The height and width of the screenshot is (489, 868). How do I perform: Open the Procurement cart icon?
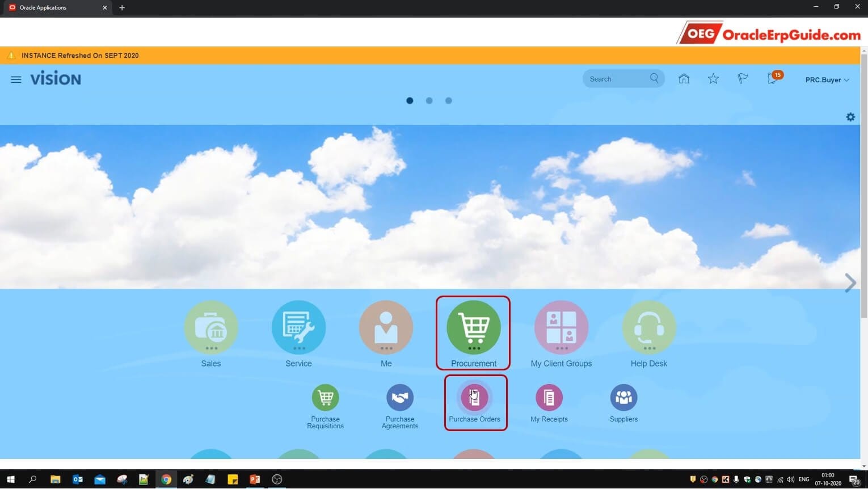(x=474, y=327)
